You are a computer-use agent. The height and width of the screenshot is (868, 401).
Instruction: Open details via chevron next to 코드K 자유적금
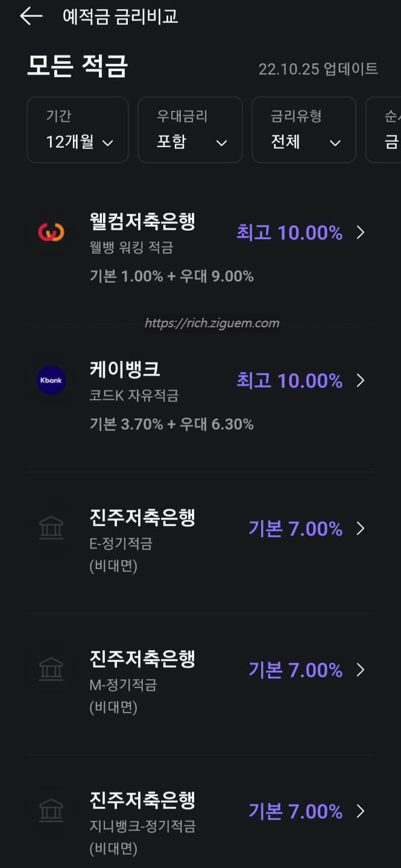(x=361, y=380)
